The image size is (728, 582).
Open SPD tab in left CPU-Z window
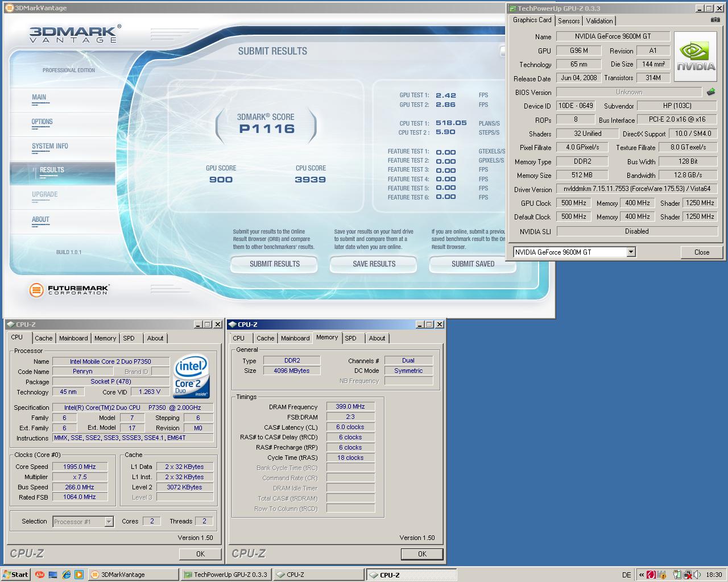(129, 338)
